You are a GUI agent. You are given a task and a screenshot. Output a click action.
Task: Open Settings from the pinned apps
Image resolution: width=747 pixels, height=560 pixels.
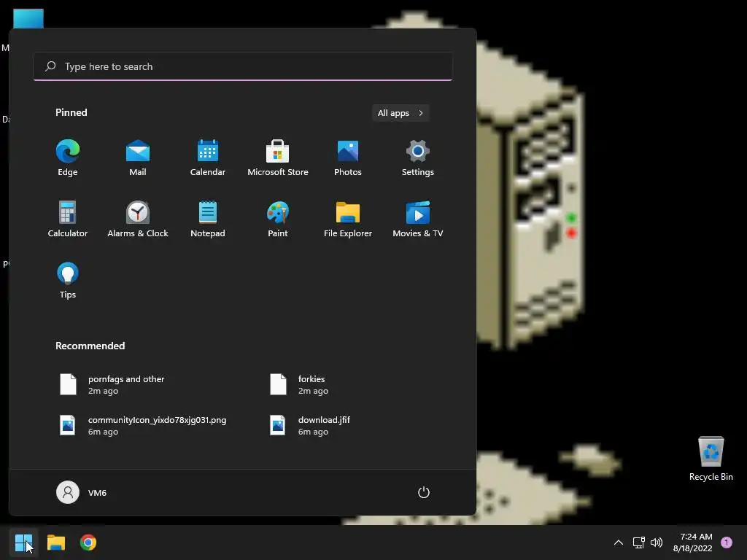tap(418, 158)
